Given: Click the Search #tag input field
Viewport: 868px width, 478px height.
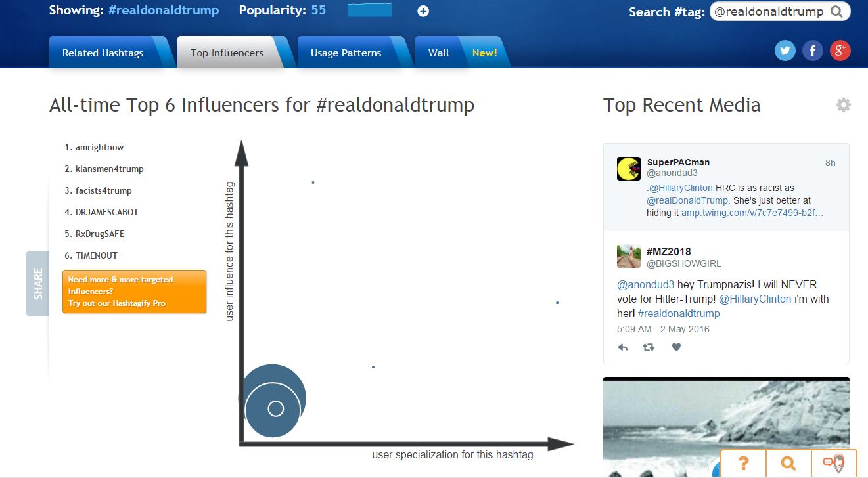Looking at the screenshot, I should pyautogui.click(x=768, y=12).
